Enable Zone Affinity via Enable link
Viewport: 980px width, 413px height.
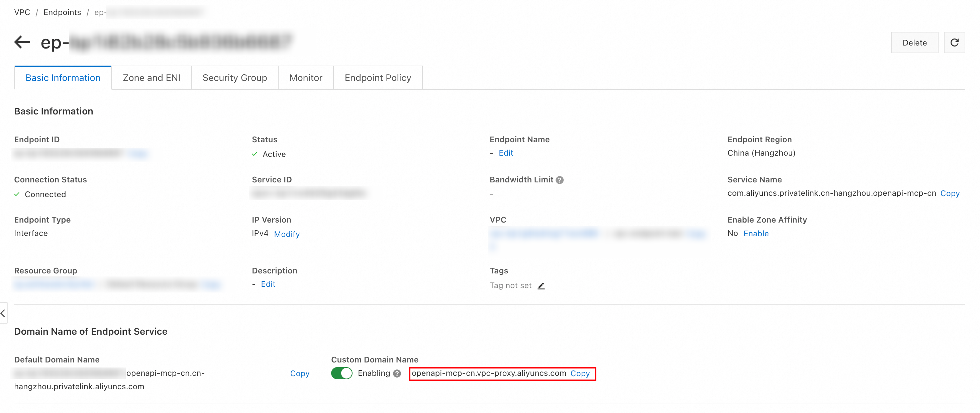pyautogui.click(x=756, y=233)
